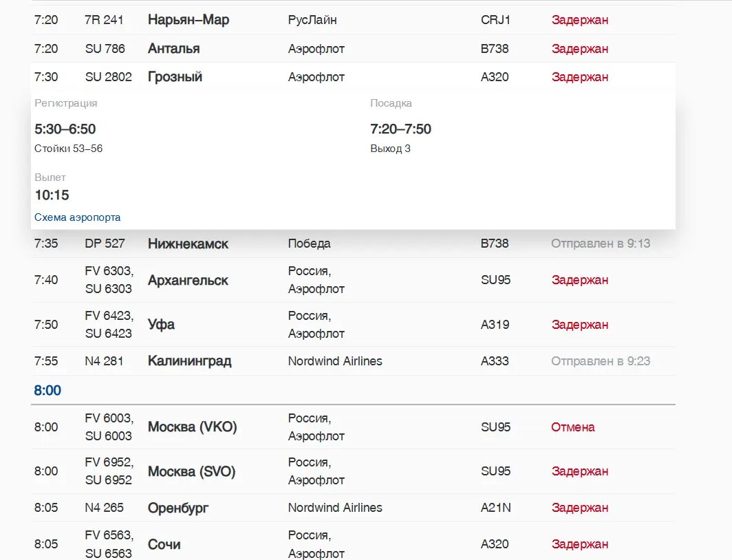
Task: Expand the Анталья flight details
Action: 173,49
